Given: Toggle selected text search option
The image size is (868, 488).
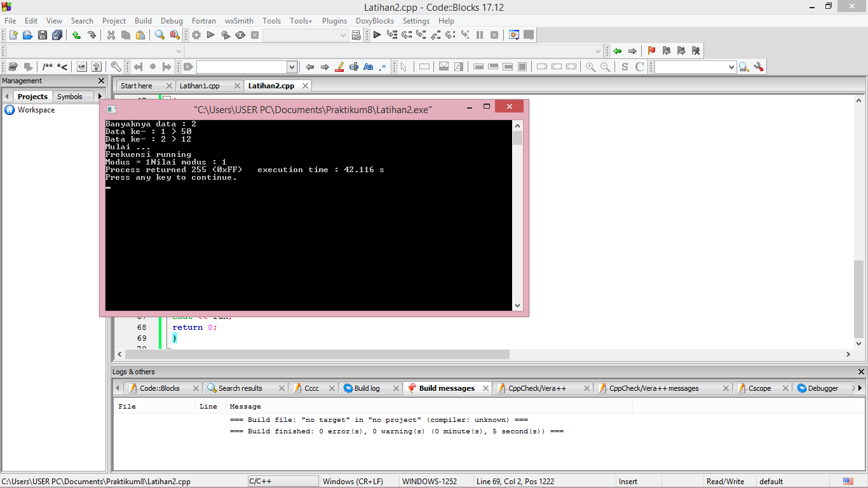Looking at the screenshot, I should click(x=354, y=67).
